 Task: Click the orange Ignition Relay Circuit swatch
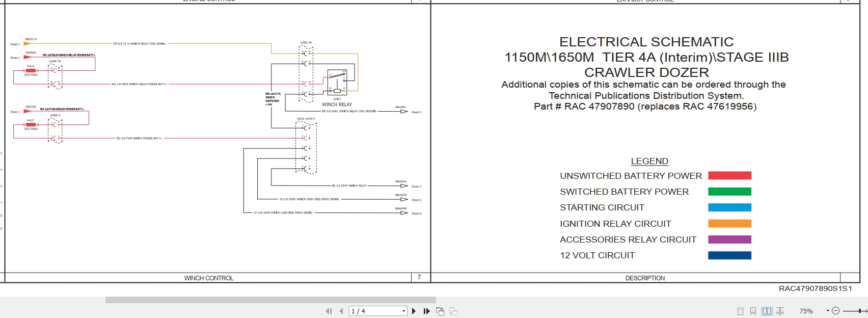(729, 224)
